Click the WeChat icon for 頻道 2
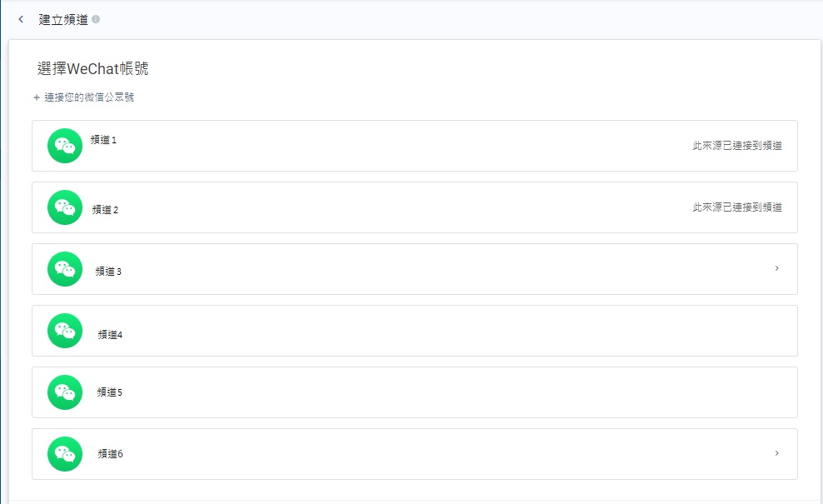The height and width of the screenshot is (504, 823). coord(65,207)
